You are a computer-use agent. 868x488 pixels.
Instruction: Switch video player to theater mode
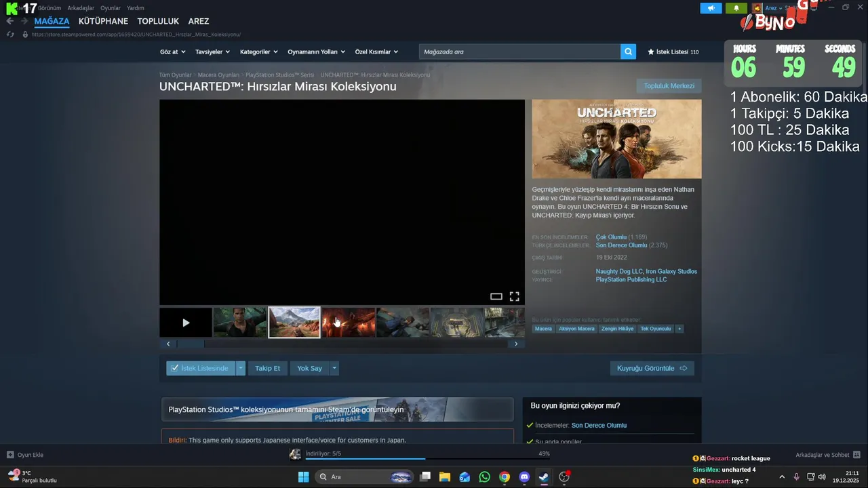click(496, 296)
